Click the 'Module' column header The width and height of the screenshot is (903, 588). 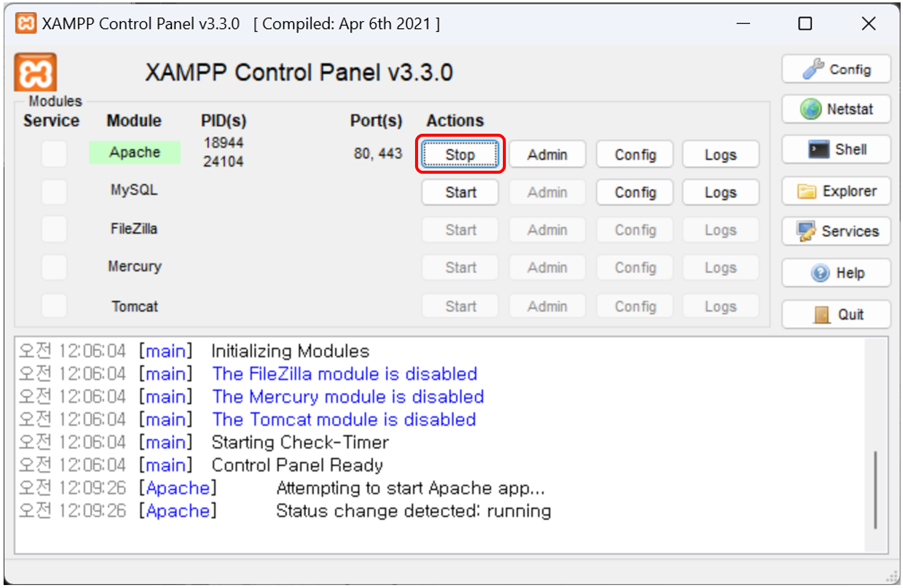[134, 121]
